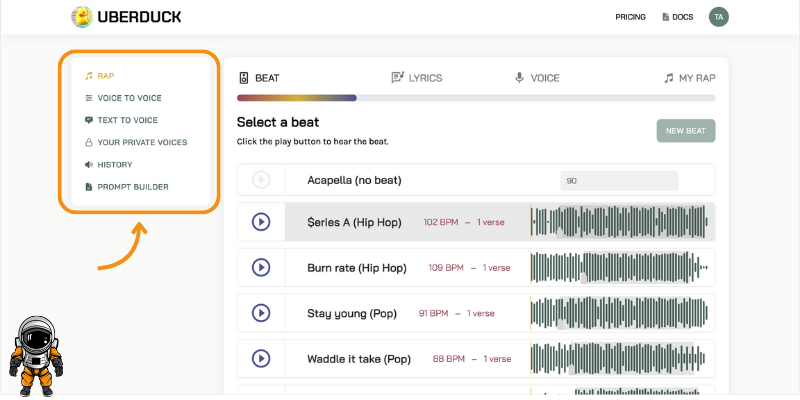Click the speech bubble icon beside Text to Voice

(89, 120)
